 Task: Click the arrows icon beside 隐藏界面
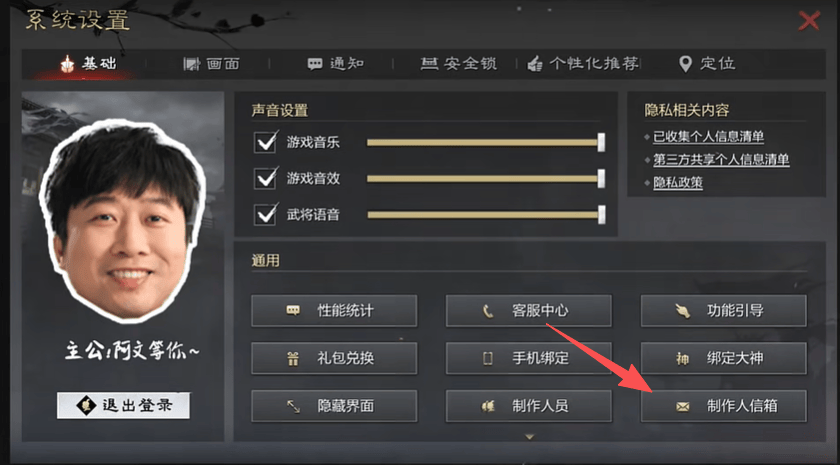pyautogui.click(x=293, y=406)
